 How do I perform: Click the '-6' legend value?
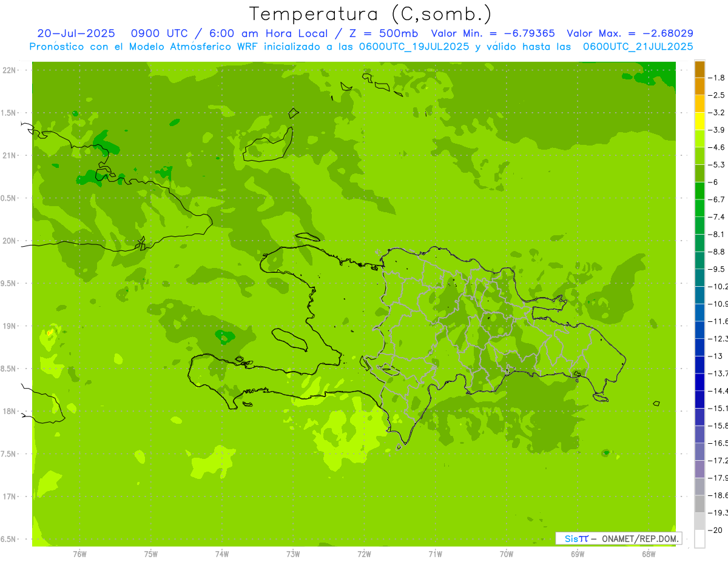coord(714,182)
